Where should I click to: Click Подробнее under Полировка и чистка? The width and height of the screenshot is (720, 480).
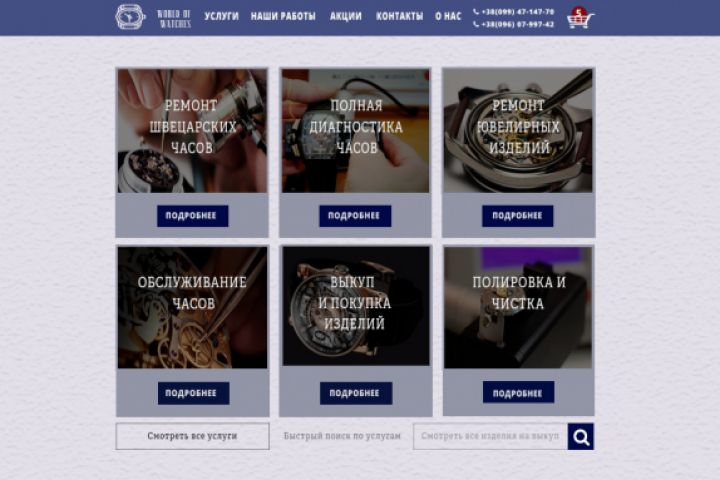518,392
